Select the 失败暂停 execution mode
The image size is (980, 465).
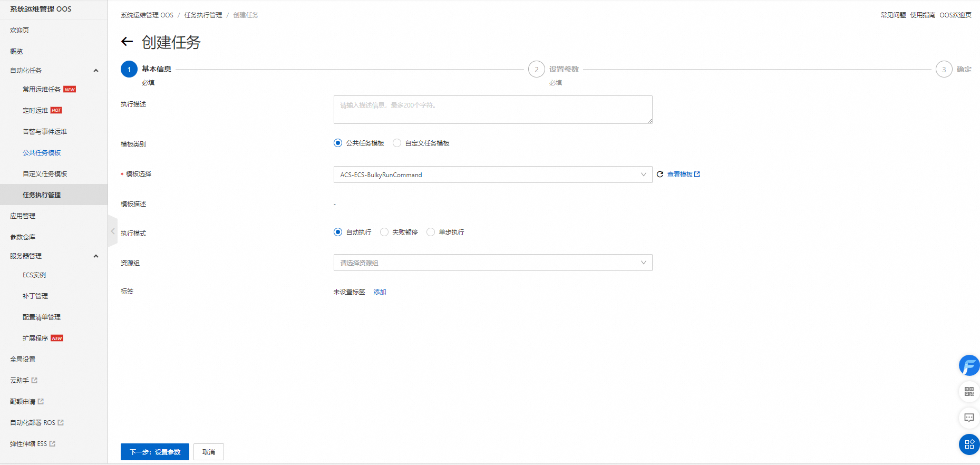tap(384, 232)
